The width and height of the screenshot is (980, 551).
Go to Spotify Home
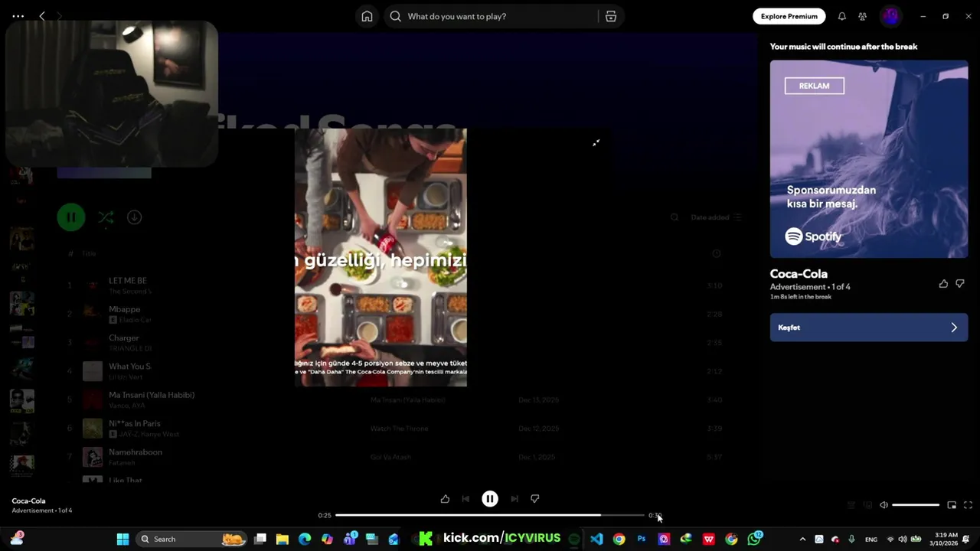(x=367, y=16)
